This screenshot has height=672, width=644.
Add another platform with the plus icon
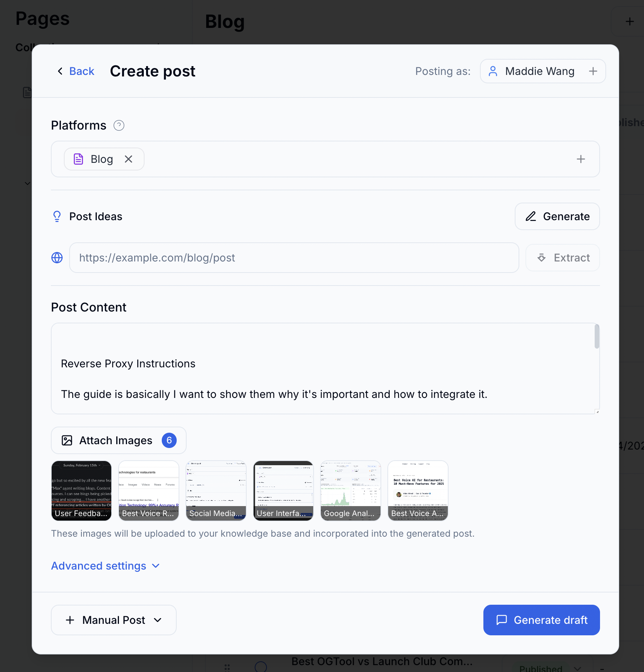click(x=581, y=159)
